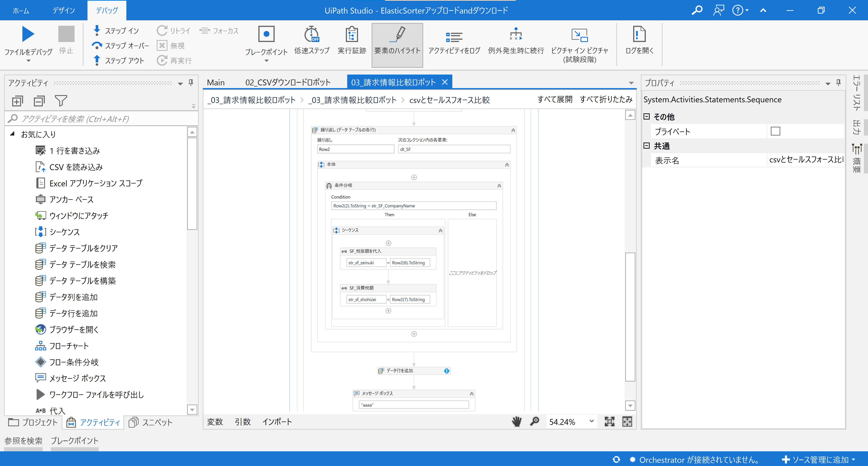Open the 変数 panel button
868x466 pixels.
[215, 422]
